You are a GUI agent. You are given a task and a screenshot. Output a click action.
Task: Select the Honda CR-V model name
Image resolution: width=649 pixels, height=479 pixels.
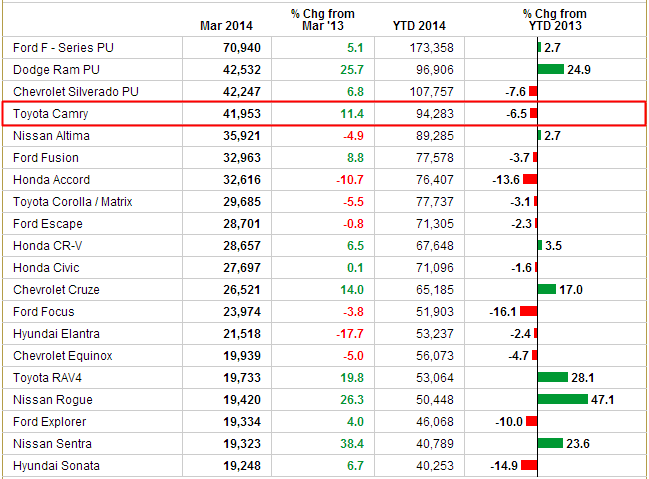[x=46, y=246]
